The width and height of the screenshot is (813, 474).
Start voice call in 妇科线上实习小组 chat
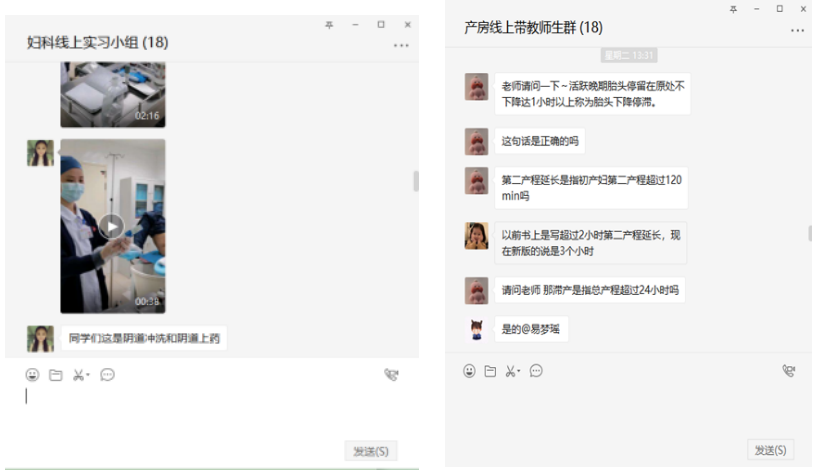coord(391,375)
